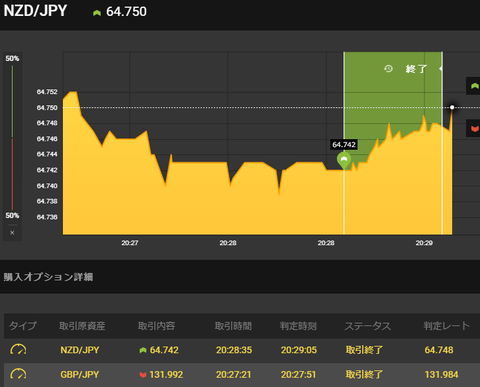The width and height of the screenshot is (480, 387).
Task: Click the current rate 64.750 in the header
Action: click(126, 12)
